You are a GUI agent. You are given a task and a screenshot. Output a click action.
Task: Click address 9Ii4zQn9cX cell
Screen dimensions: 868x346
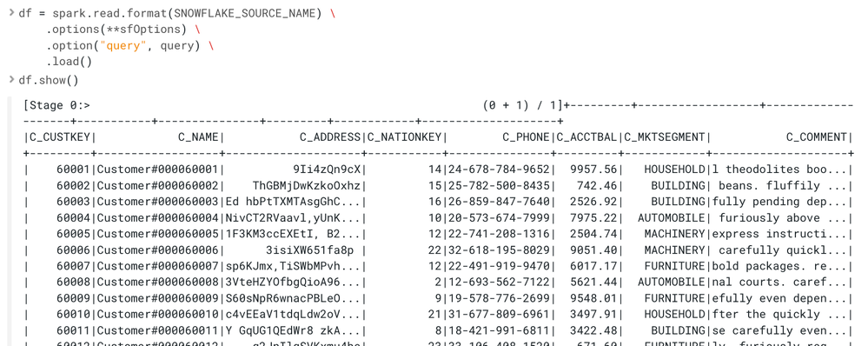point(328,170)
